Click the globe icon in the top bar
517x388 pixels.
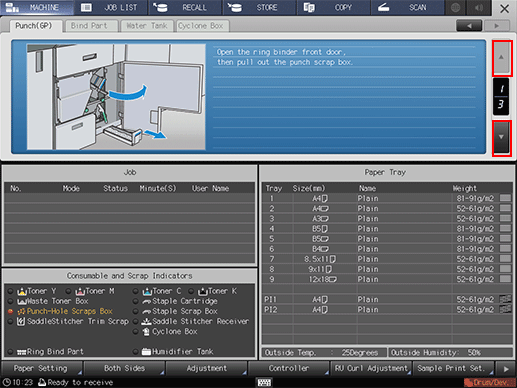pyautogui.click(x=456, y=7)
